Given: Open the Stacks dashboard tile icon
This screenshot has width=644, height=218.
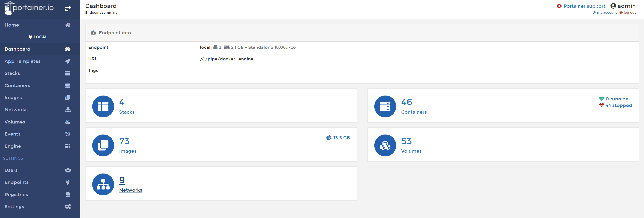Looking at the screenshot, I should [103, 106].
